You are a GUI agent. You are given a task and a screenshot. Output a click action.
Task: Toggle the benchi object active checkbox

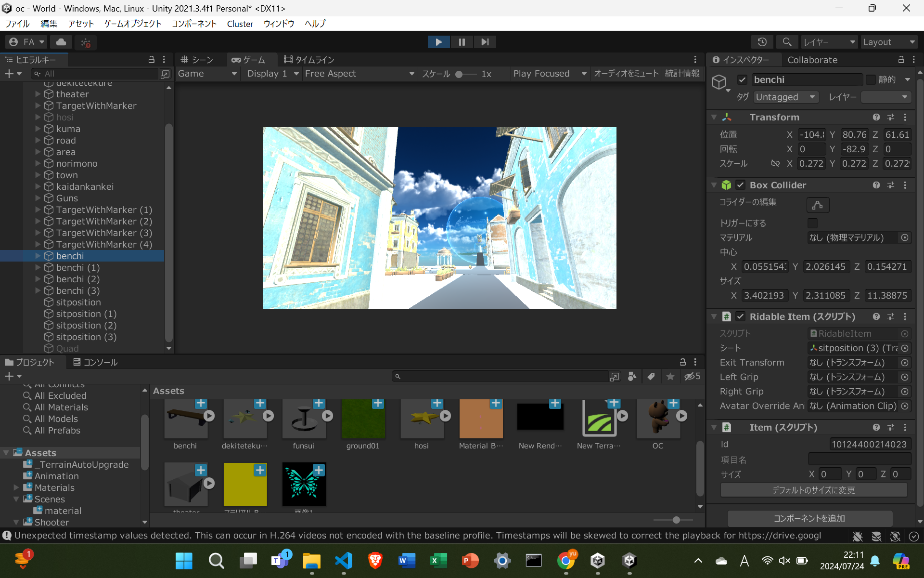[x=742, y=79]
